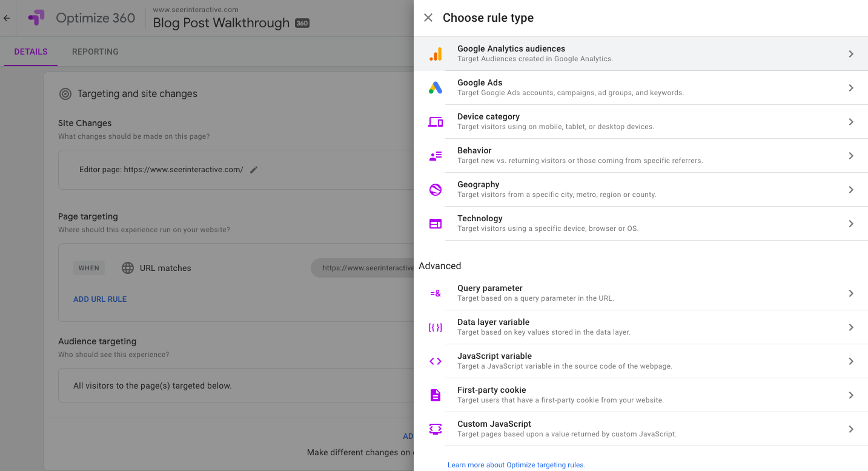Open Geography rule via its chevron

click(x=851, y=190)
